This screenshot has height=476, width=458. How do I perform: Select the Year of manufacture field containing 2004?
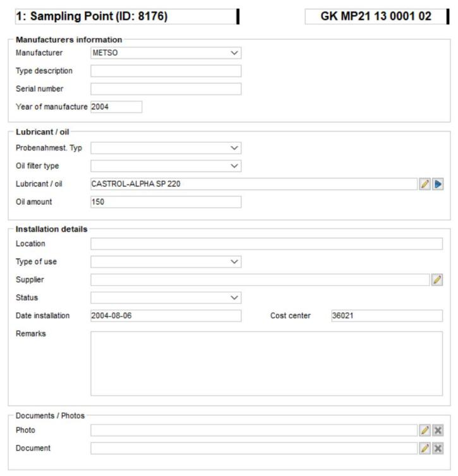[x=116, y=107]
